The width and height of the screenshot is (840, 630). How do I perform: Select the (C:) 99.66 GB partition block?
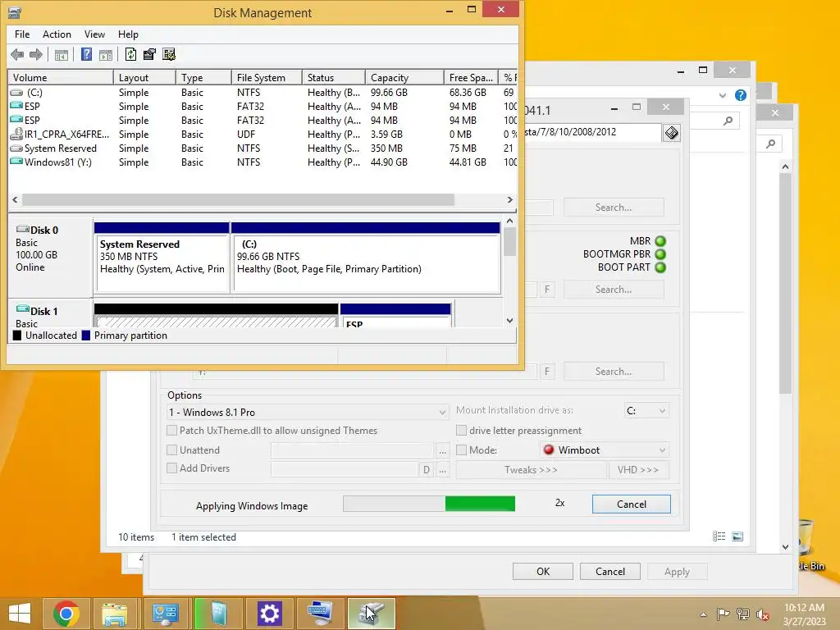point(366,258)
